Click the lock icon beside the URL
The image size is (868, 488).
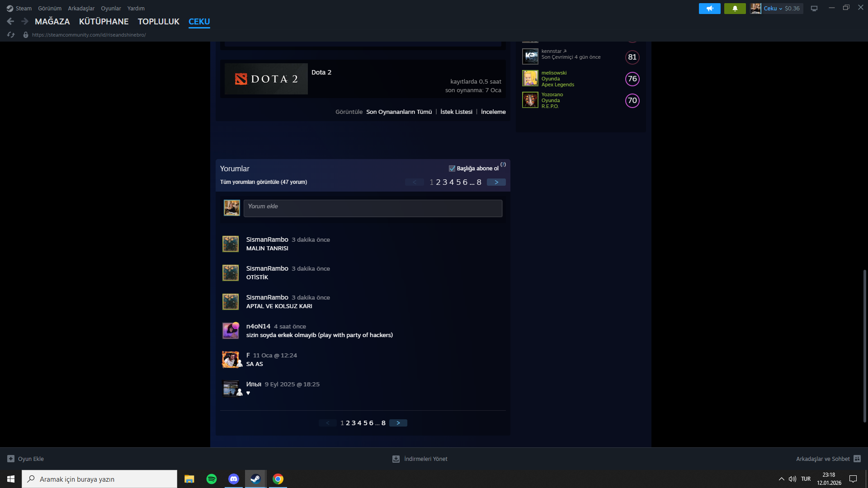(26, 35)
